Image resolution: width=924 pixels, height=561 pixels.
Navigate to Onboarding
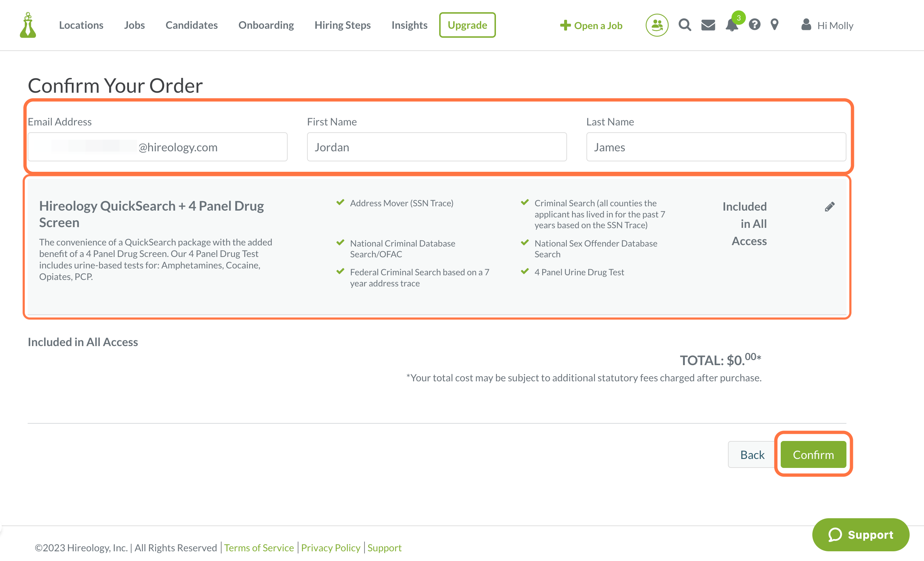266,25
